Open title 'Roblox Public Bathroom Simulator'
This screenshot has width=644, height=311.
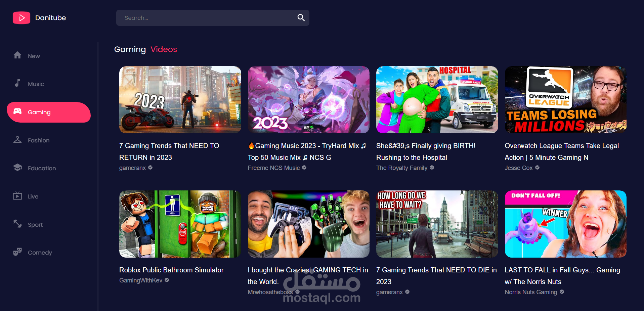(171, 270)
